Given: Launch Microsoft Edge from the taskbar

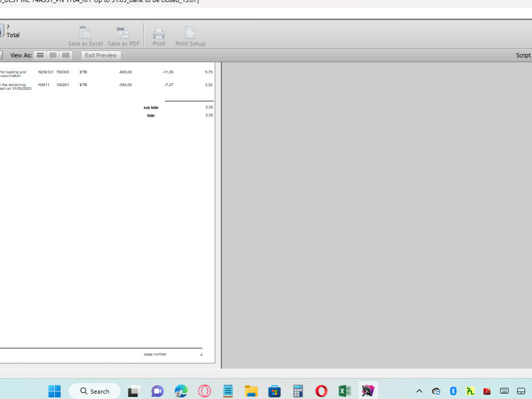Looking at the screenshot, I should pos(181,391).
